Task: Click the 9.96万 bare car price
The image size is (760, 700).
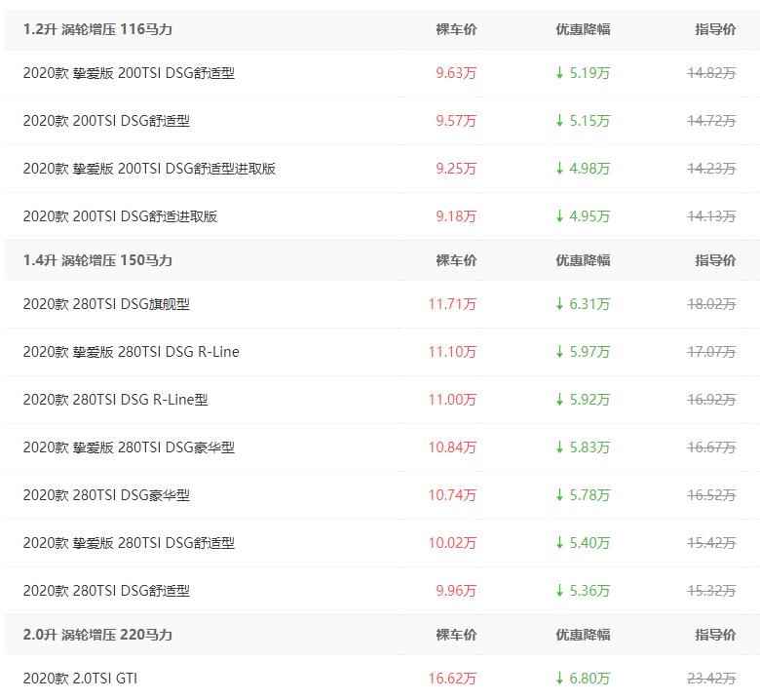Action: point(456,591)
